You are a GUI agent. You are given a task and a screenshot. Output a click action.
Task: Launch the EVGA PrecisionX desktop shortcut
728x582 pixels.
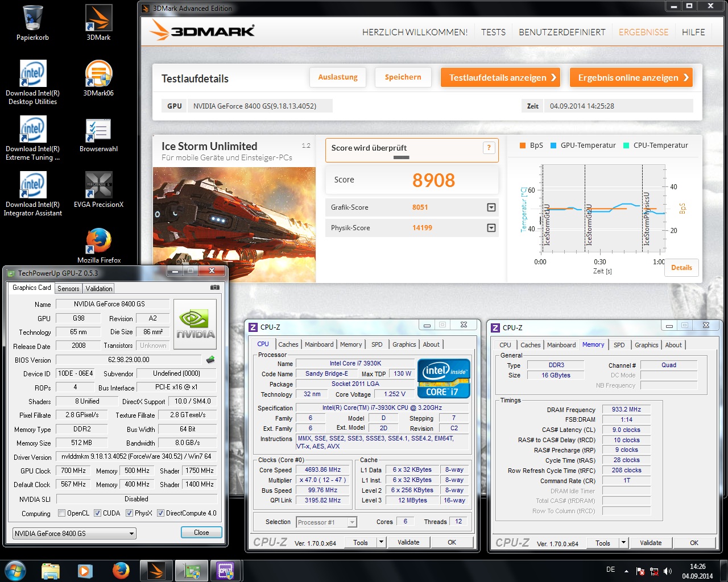(98, 190)
